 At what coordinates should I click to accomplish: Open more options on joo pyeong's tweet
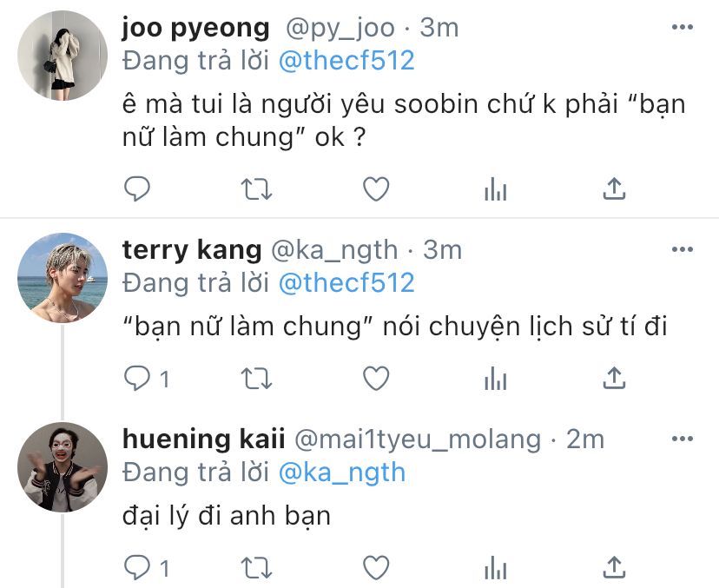click(x=683, y=28)
